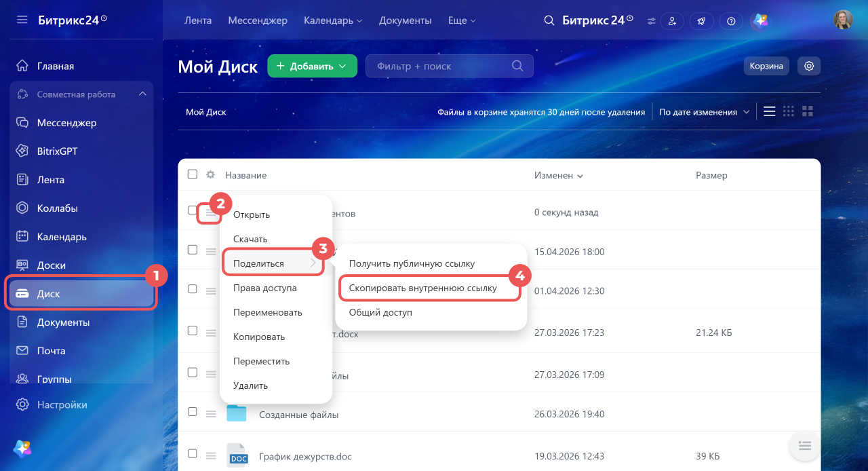
Task: Expand the Поделиться submenu
Action: 274,263
